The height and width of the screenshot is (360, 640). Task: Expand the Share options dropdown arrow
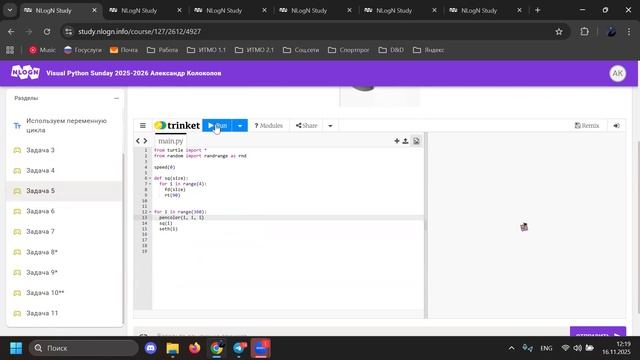point(330,126)
